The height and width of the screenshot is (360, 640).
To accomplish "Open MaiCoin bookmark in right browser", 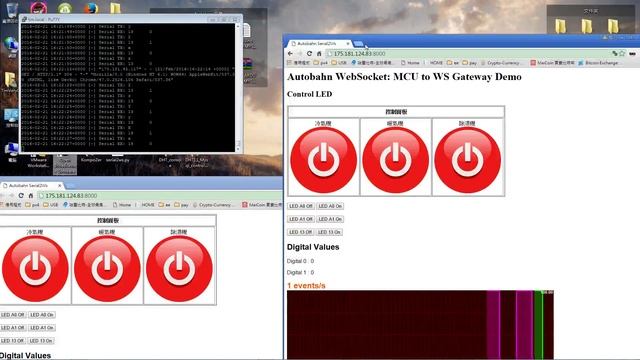I will click(552, 63).
